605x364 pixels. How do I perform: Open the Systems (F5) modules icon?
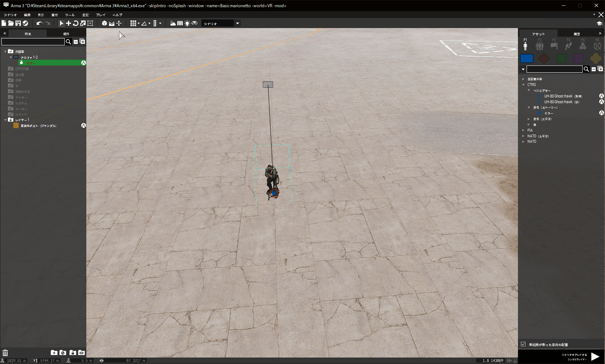[583, 45]
